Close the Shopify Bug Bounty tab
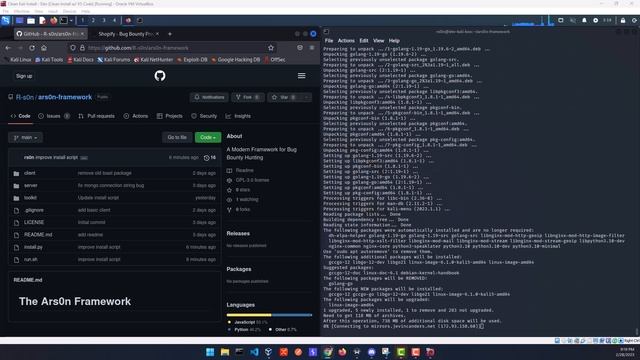This screenshot has width=640, height=360. tap(158, 34)
